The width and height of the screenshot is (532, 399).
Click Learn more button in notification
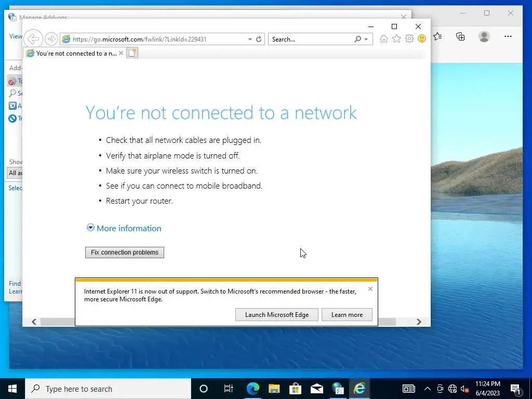pos(347,314)
